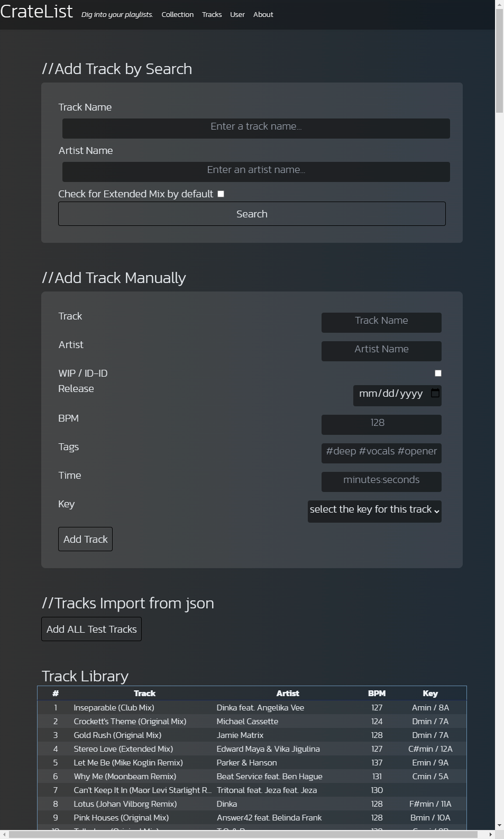The image size is (504, 839).
Task: Go to the Tracks menu item
Action: (212, 15)
